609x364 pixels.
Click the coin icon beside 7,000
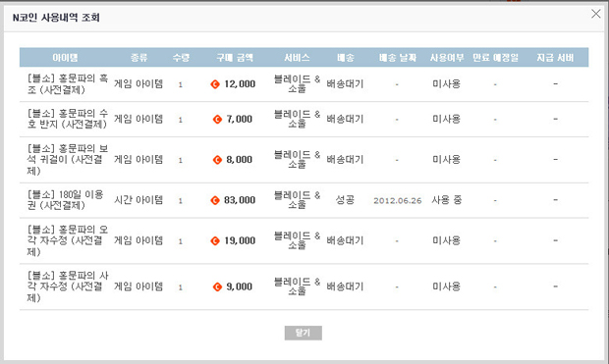(x=217, y=119)
